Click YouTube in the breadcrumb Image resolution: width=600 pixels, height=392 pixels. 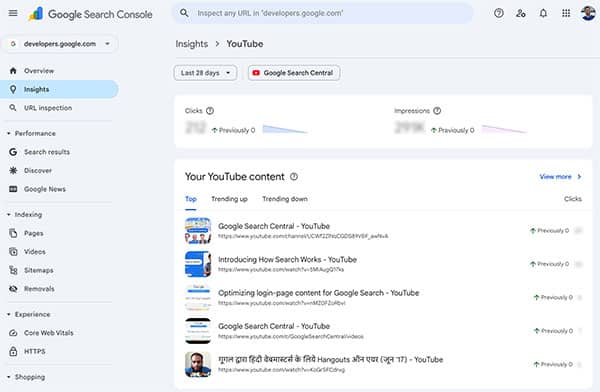pos(245,44)
